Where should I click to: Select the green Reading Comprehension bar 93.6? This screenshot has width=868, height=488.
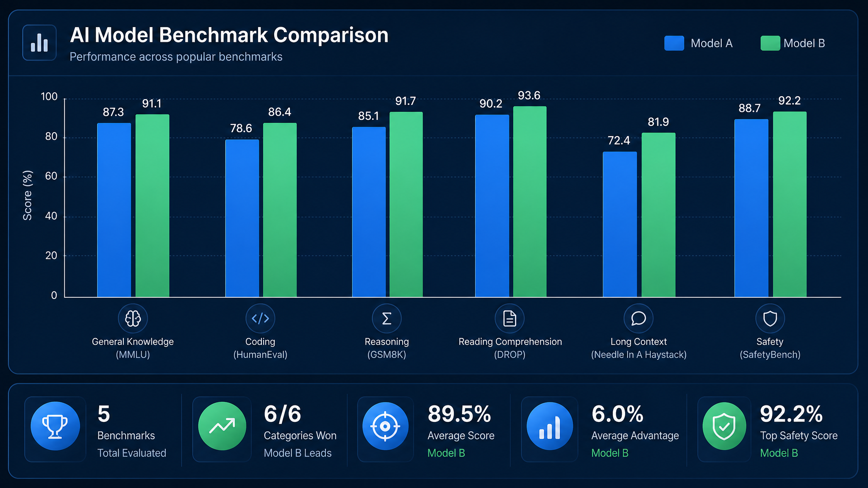click(530, 202)
